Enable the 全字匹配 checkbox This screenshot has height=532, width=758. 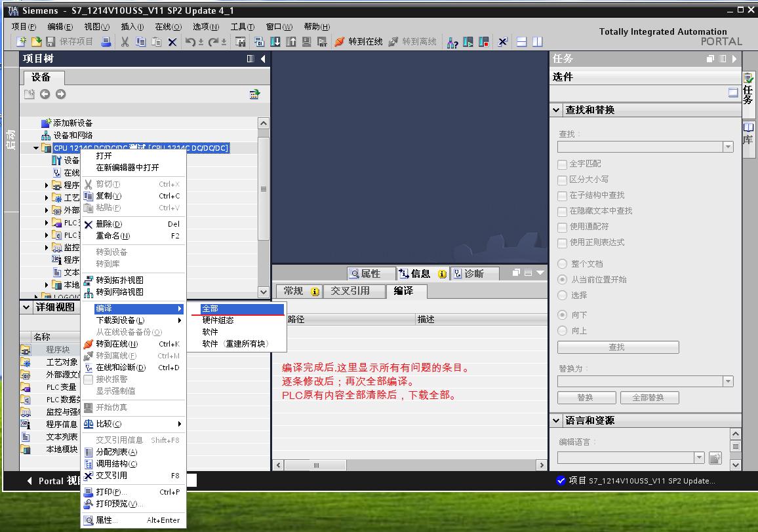click(x=562, y=164)
